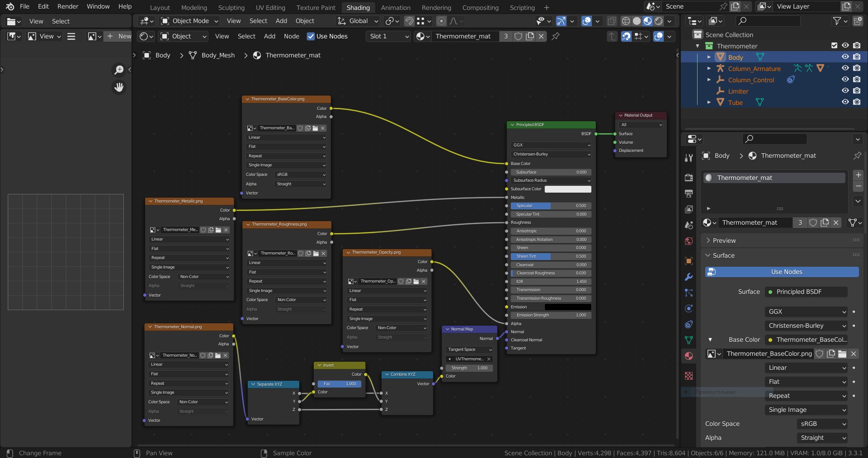Adjust the Specular slider on Principled BSDF
Image resolution: width=868 pixels, height=458 pixels.
click(x=551, y=206)
